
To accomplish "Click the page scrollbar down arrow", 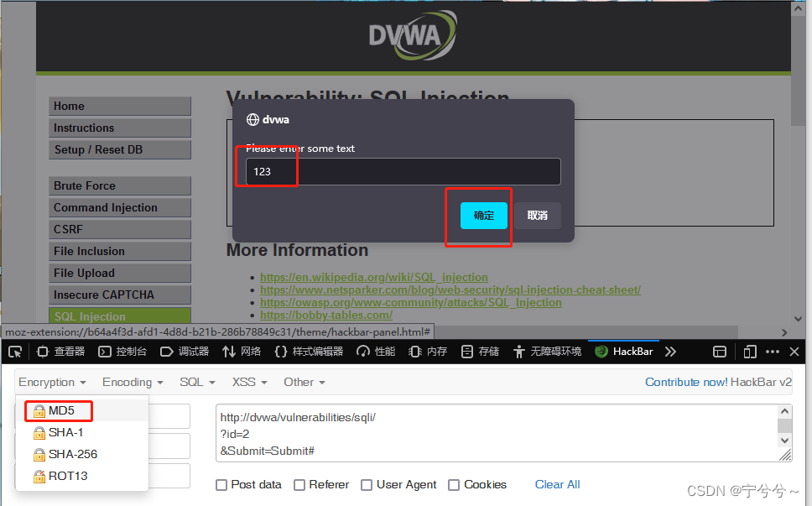I will (x=798, y=319).
